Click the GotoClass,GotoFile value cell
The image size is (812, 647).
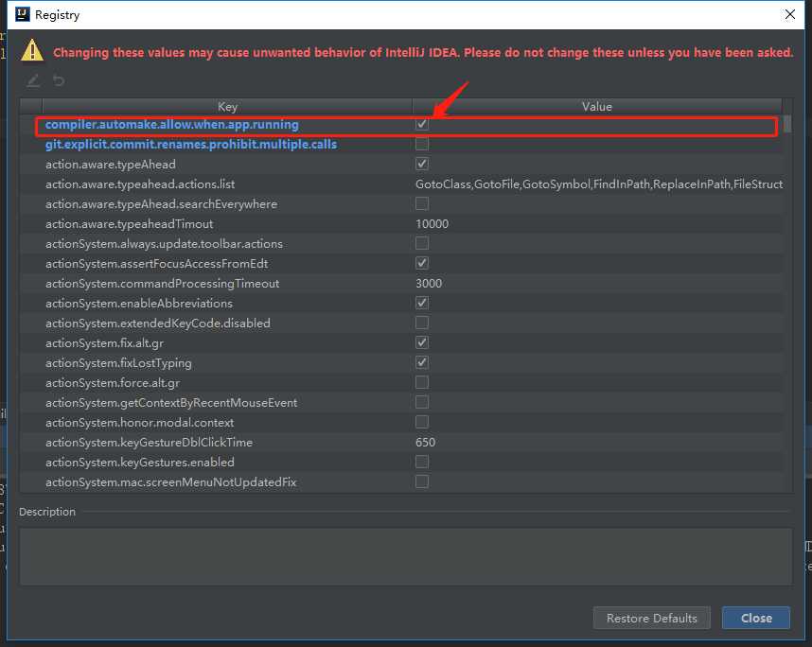[x=599, y=184]
